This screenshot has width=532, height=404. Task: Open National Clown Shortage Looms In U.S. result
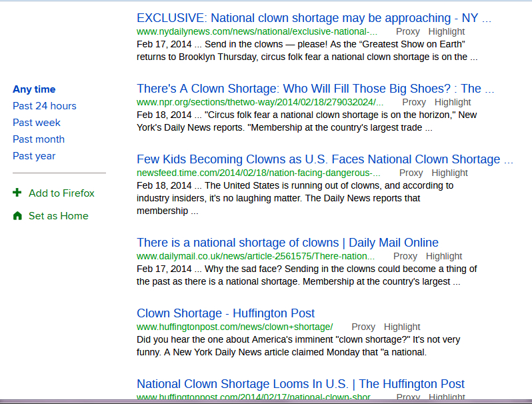click(300, 384)
